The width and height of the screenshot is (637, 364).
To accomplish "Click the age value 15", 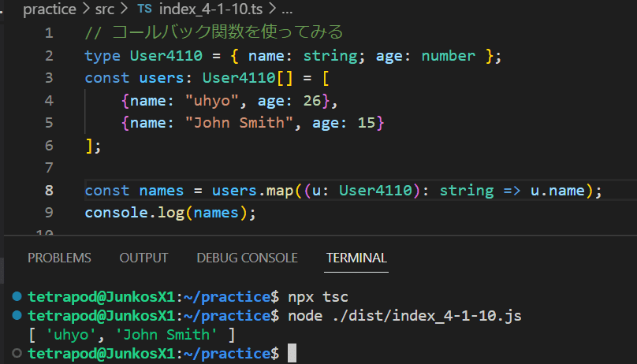I will click(367, 123).
